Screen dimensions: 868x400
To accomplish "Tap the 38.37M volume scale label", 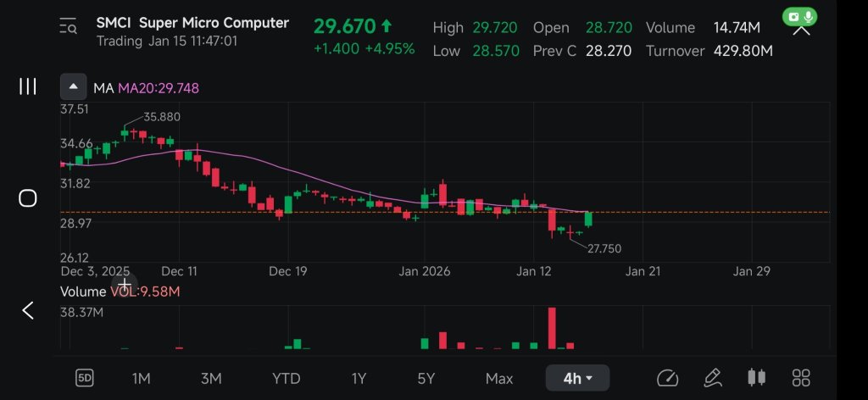I will click(82, 313).
